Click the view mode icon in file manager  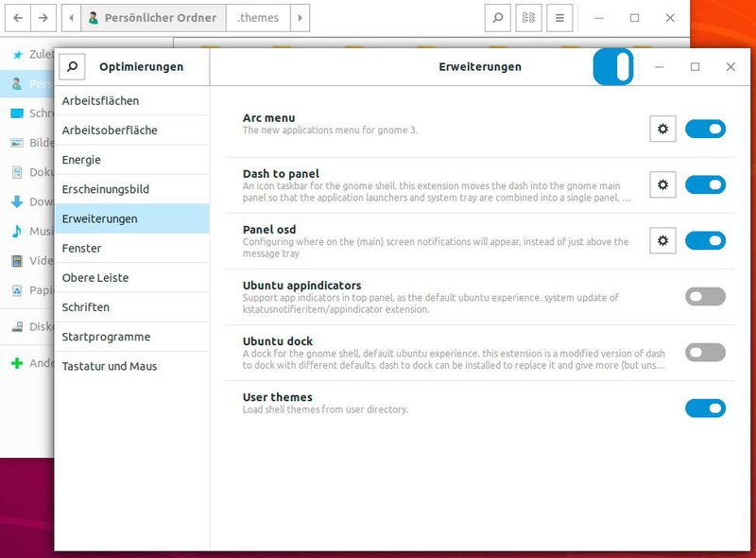pos(530,17)
